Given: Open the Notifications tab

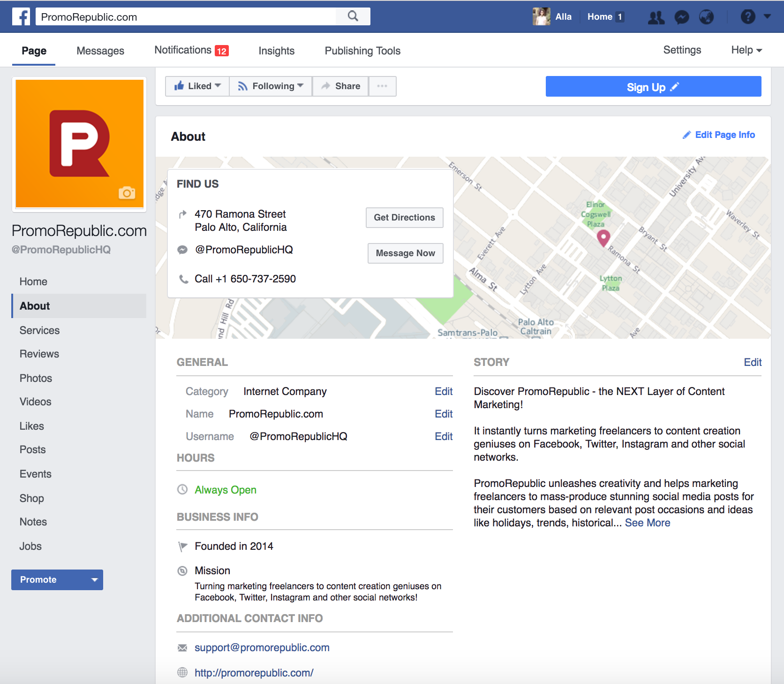Looking at the screenshot, I should (x=191, y=50).
